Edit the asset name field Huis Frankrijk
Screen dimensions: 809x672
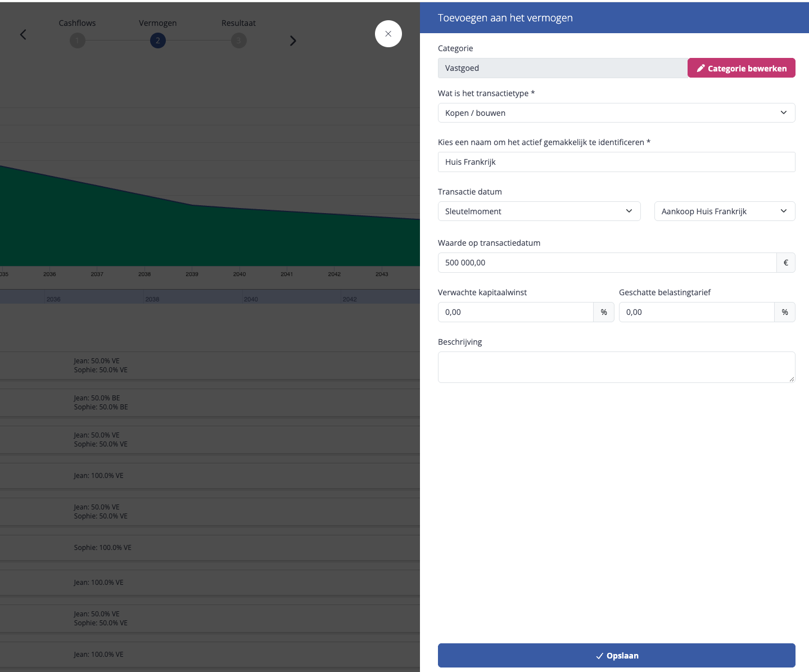click(617, 162)
